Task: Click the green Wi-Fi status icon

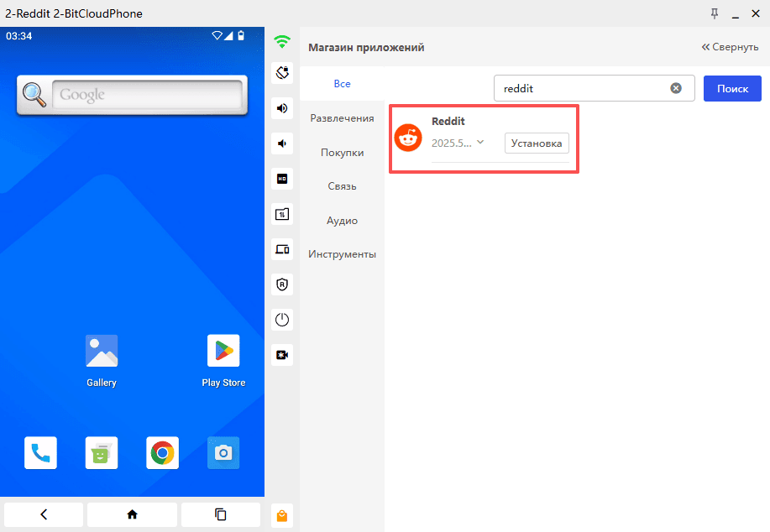Action: click(282, 41)
